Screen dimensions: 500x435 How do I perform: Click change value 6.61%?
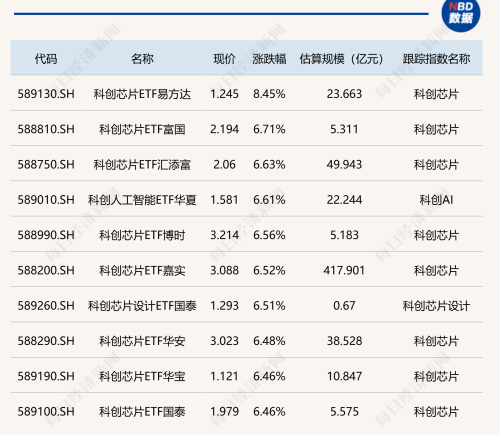(269, 200)
